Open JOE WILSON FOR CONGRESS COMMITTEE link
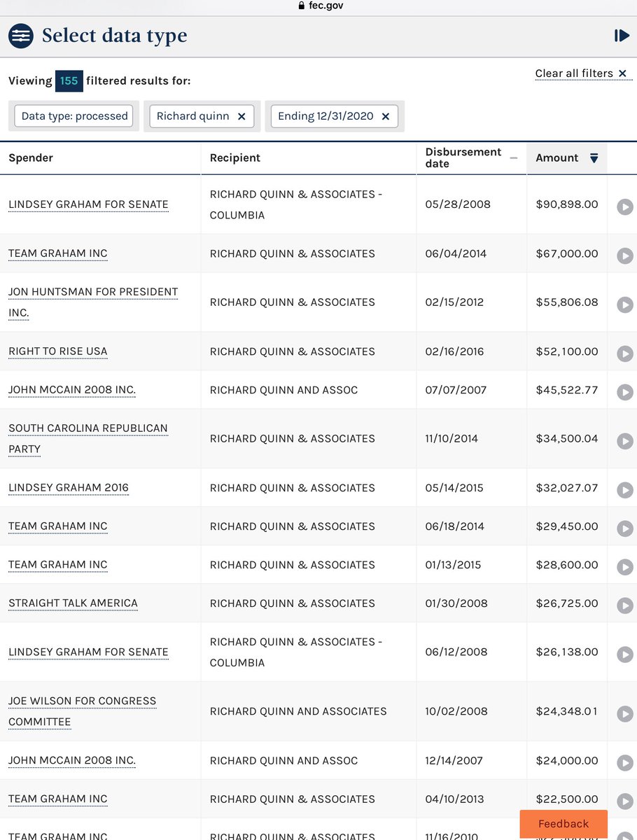637x840 pixels. pos(83,711)
